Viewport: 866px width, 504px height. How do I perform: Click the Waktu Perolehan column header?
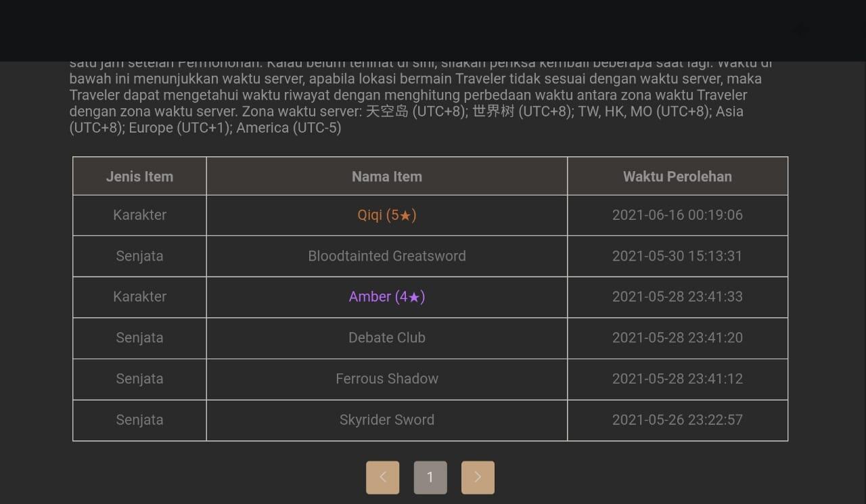(677, 177)
